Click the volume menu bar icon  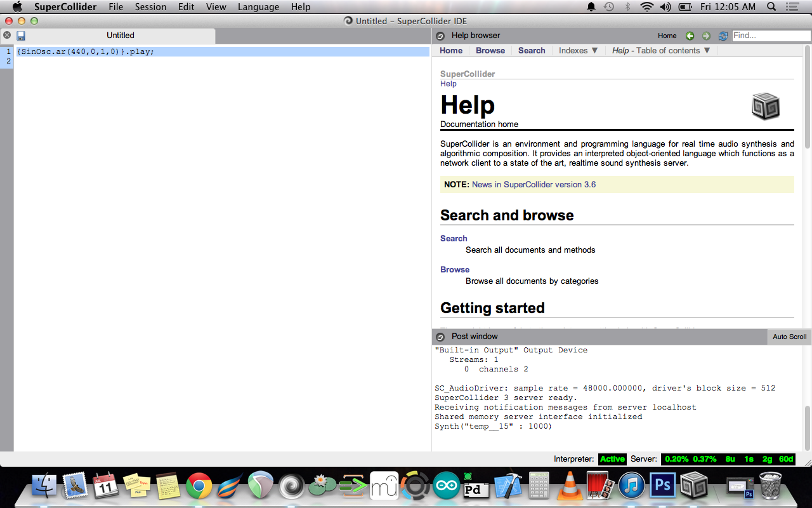[665, 7]
